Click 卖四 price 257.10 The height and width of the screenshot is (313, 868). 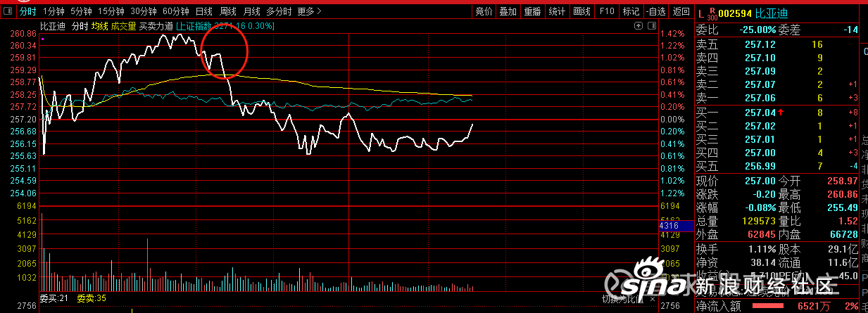point(760,58)
